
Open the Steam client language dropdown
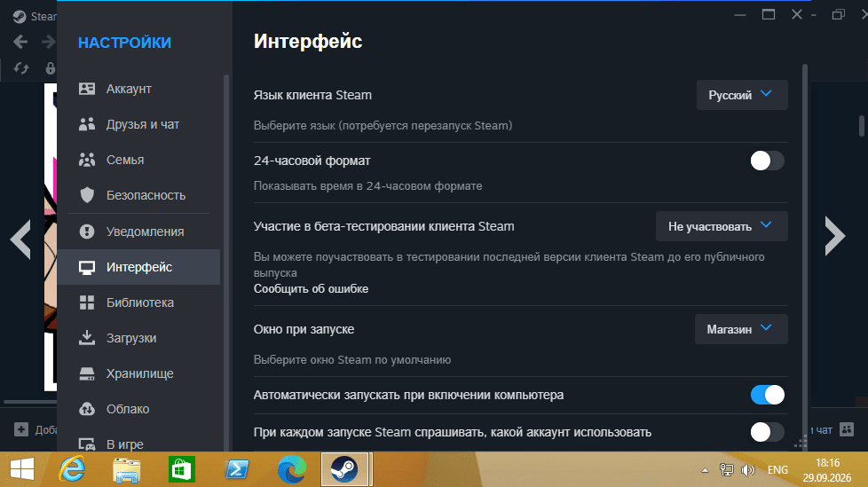pyautogui.click(x=742, y=95)
